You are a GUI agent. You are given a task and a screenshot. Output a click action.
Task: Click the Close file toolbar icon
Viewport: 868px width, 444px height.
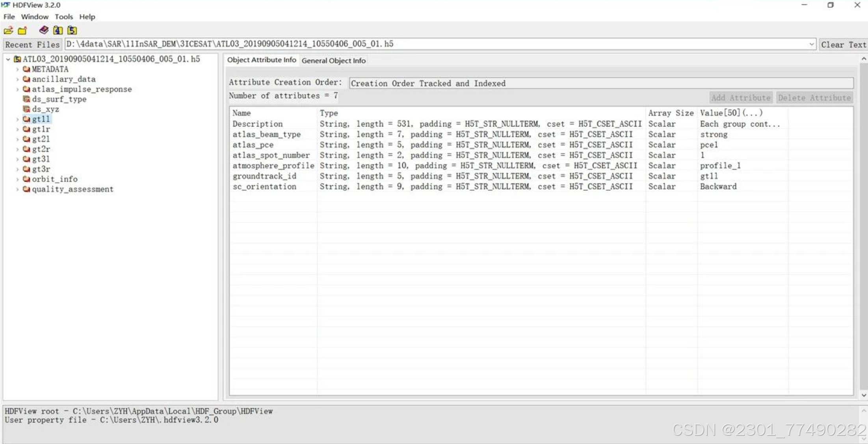22,30
